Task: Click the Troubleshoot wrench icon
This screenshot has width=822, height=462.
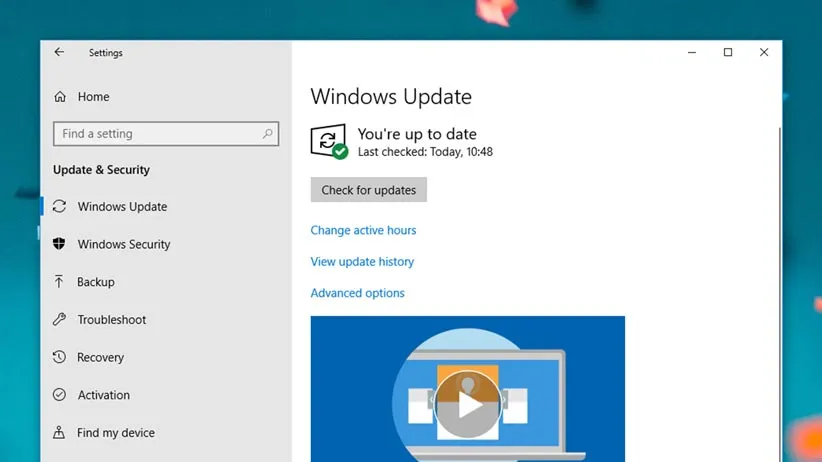Action: click(59, 320)
